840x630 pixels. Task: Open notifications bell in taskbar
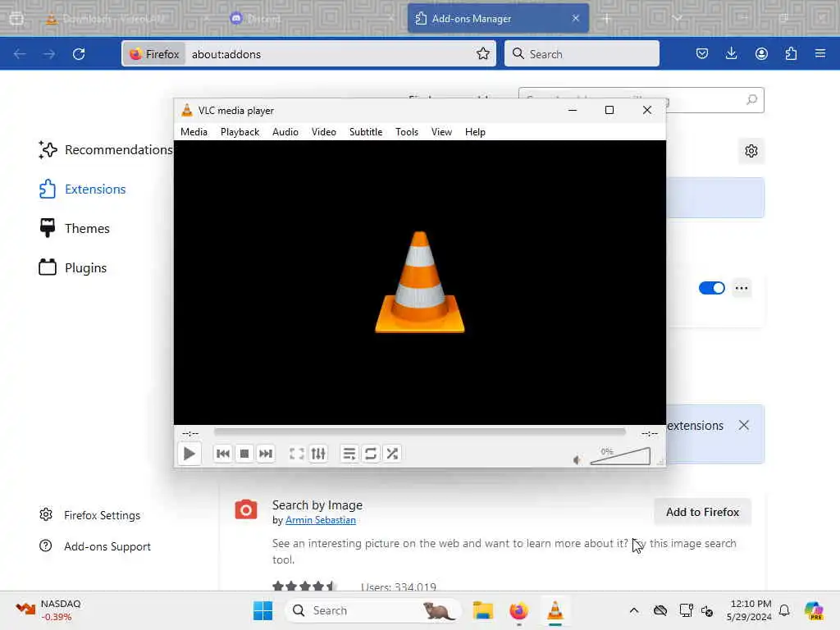(x=784, y=610)
